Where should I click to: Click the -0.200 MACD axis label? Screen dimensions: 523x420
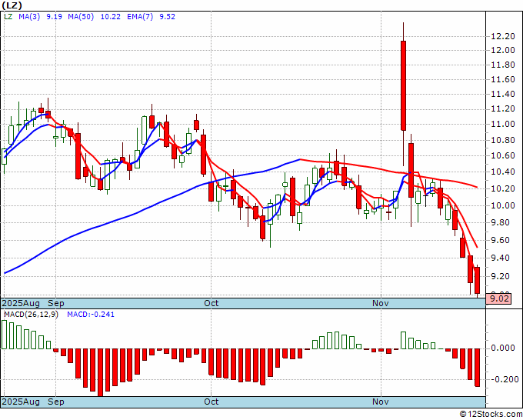coord(503,380)
